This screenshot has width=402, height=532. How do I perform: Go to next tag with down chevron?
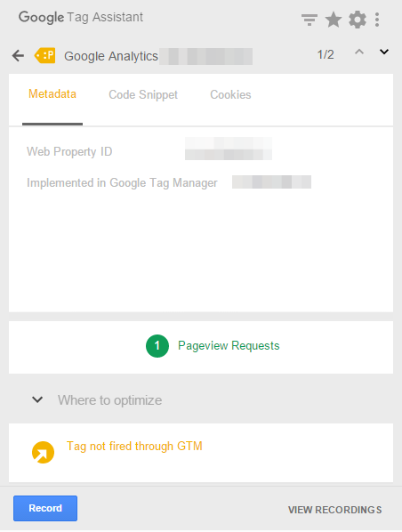click(x=384, y=52)
